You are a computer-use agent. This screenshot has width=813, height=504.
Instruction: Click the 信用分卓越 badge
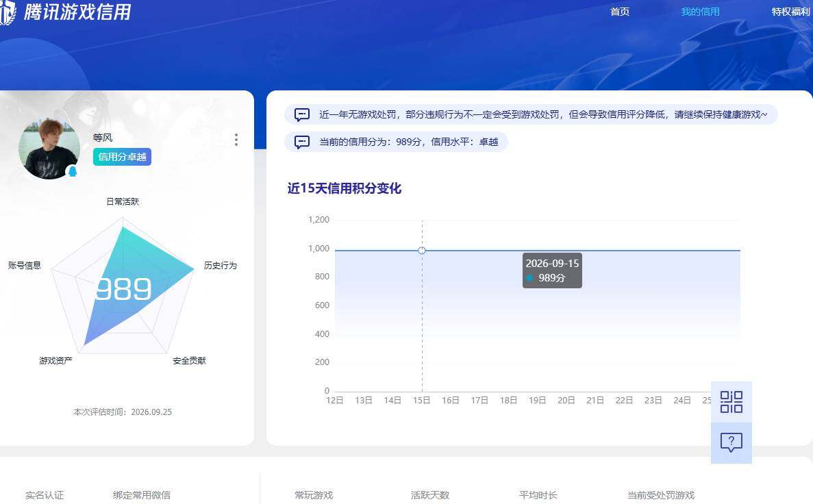click(x=123, y=157)
